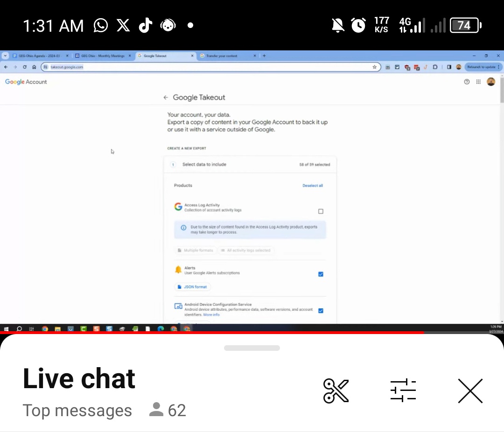
Task: Click 'Select data to include' heading
Action: point(204,164)
